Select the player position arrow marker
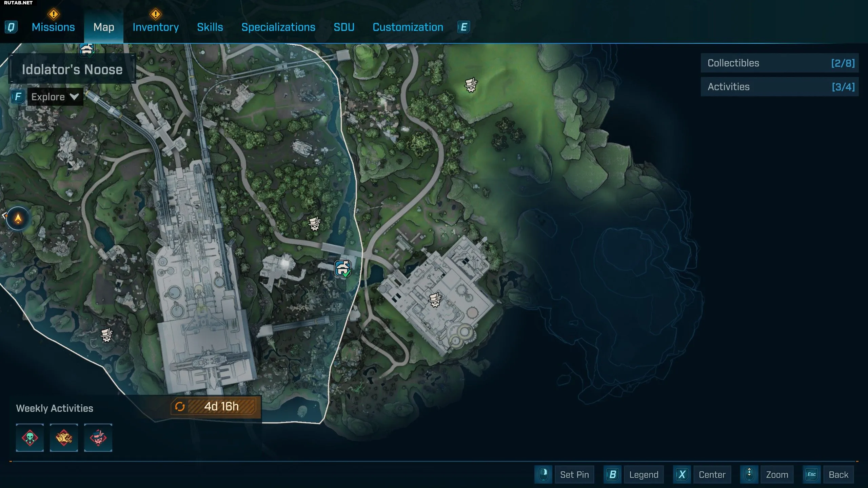 point(18,219)
